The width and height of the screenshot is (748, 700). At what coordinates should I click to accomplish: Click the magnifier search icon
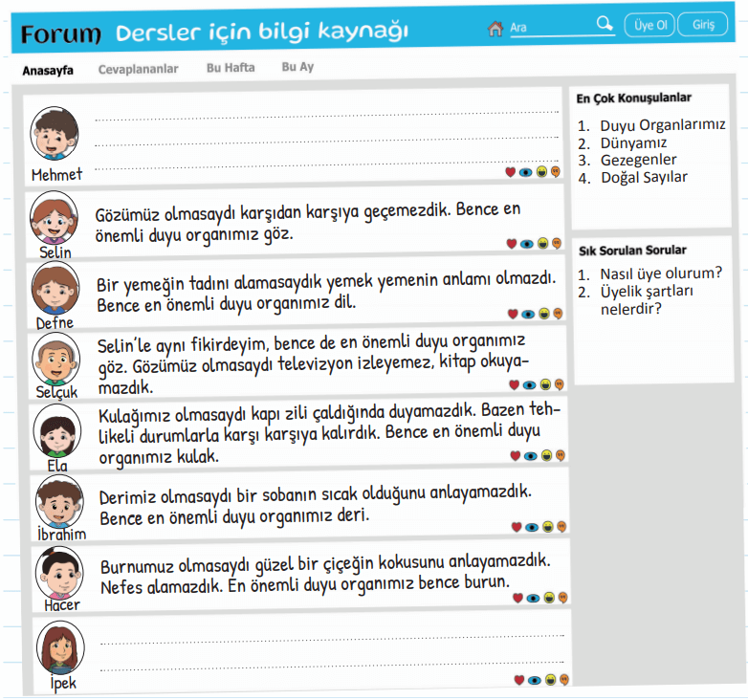coord(605,23)
